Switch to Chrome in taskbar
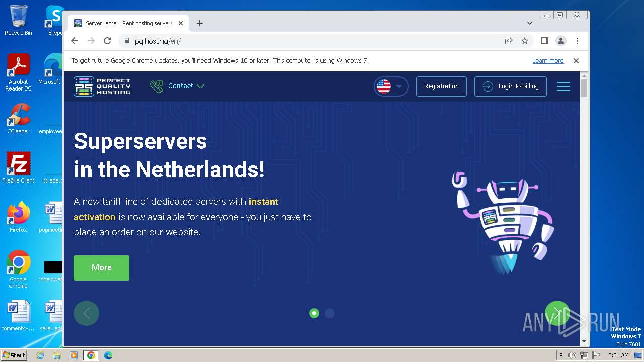The height and width of the screenshot is (362, 644). 91,355
